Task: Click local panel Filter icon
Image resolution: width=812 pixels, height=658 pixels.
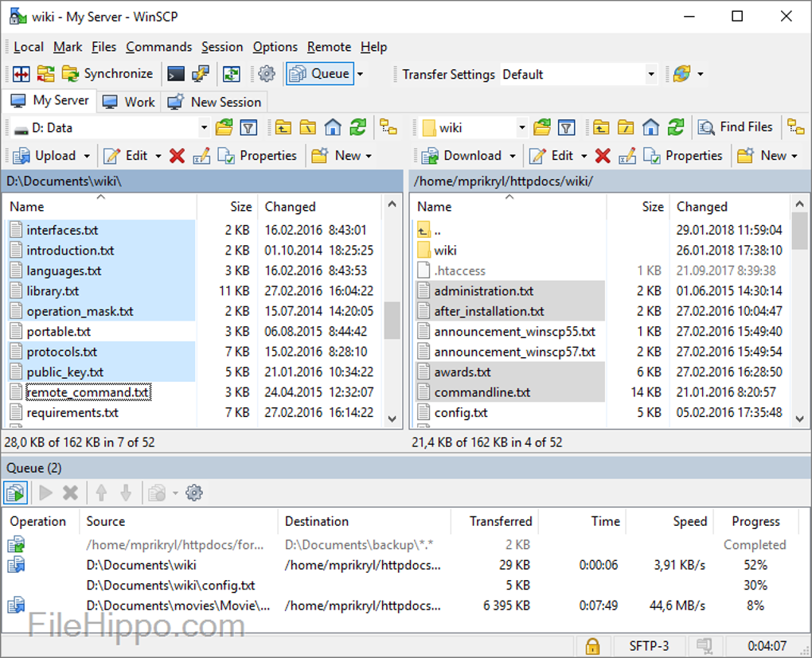Action: pyautogui.click(x=248, y=127)
